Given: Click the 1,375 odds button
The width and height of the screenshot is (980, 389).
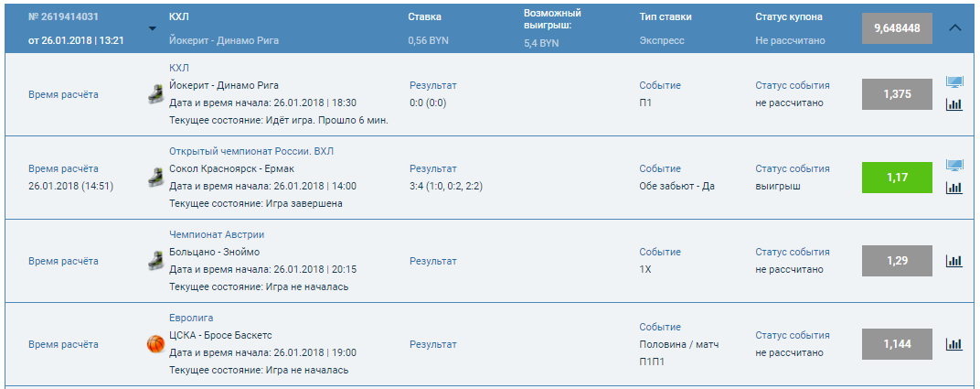Looking at the screenshot, I should click(897, 94).
